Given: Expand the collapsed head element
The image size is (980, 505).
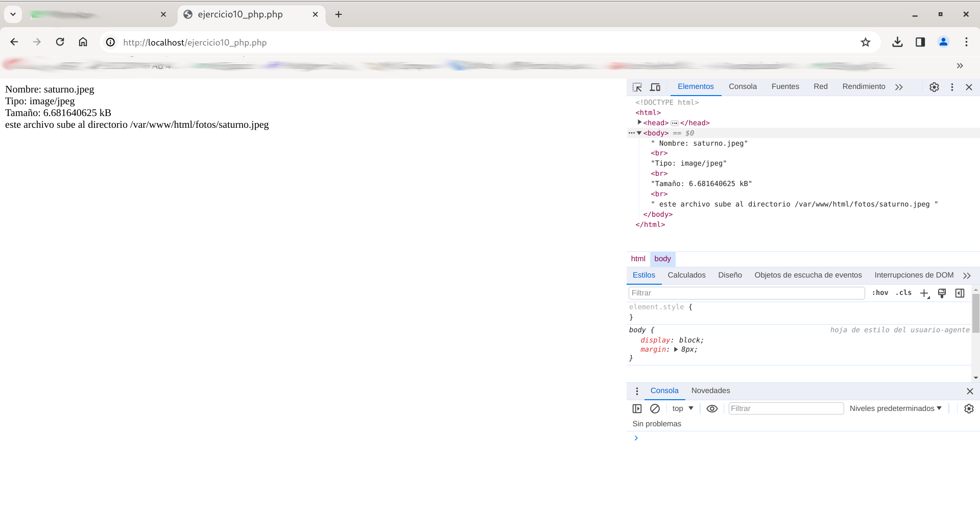Looking at the screenshot, I should (x=639, y=123).
